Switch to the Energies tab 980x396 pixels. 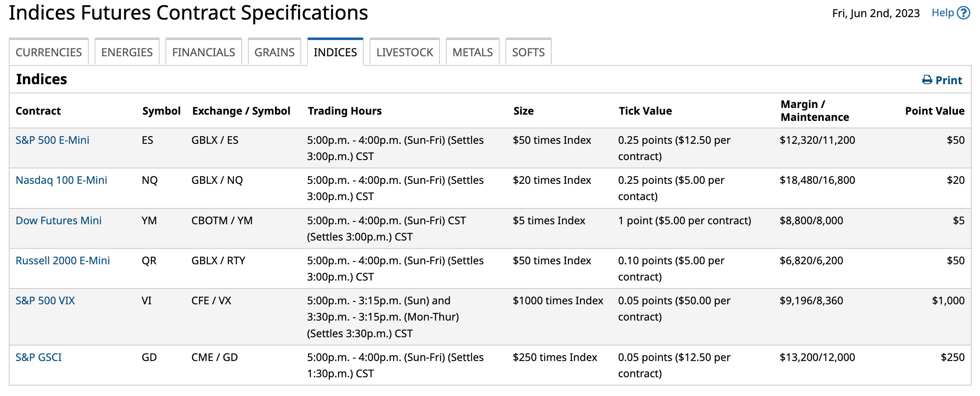pyautogui.click(x=127, y=52)
